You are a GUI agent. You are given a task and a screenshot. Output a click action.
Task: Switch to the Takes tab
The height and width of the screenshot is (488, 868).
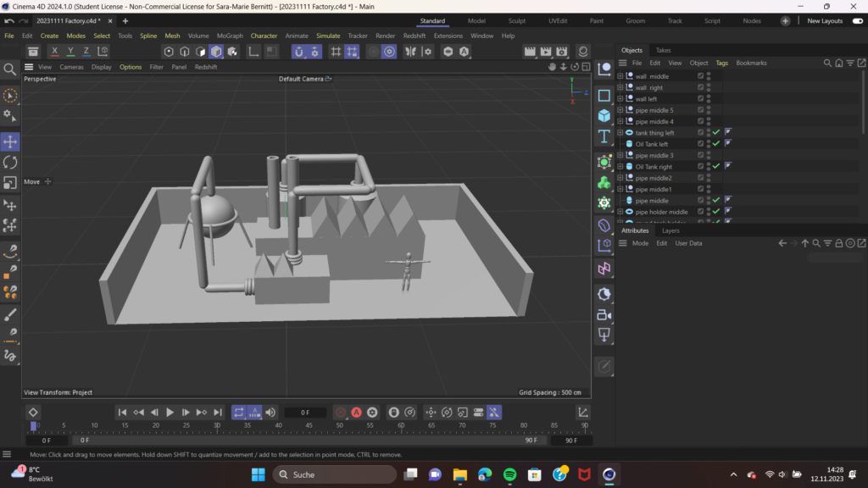663,51
